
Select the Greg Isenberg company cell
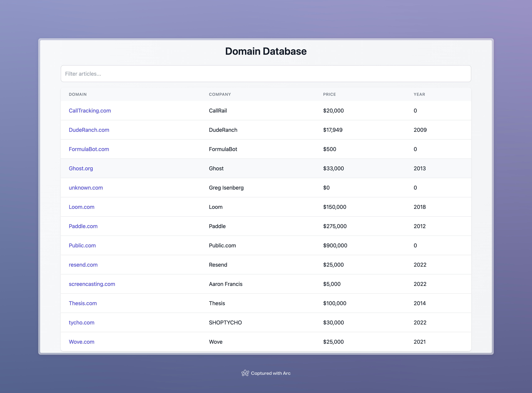[x=226, y=188]
